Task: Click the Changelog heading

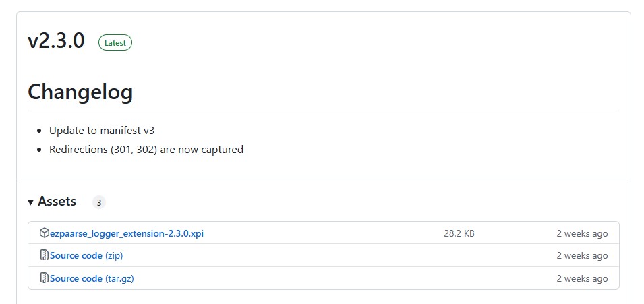Action: coord(80,92)
